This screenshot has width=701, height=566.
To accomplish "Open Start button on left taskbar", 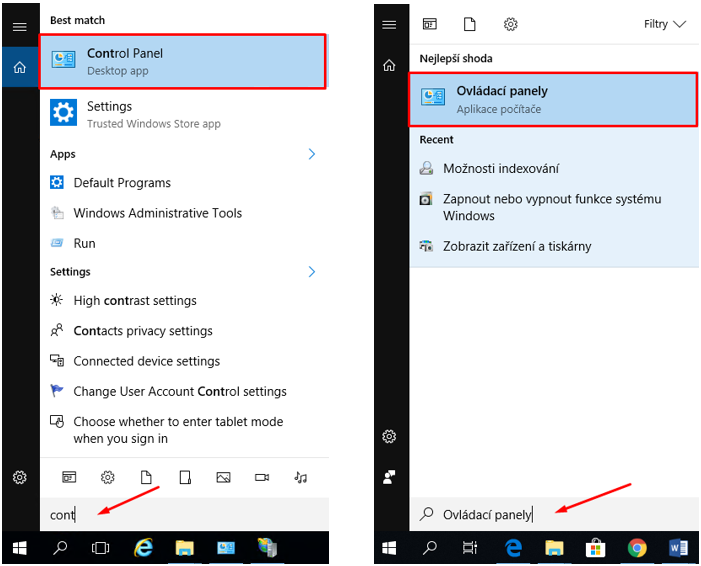I will 20,548.
